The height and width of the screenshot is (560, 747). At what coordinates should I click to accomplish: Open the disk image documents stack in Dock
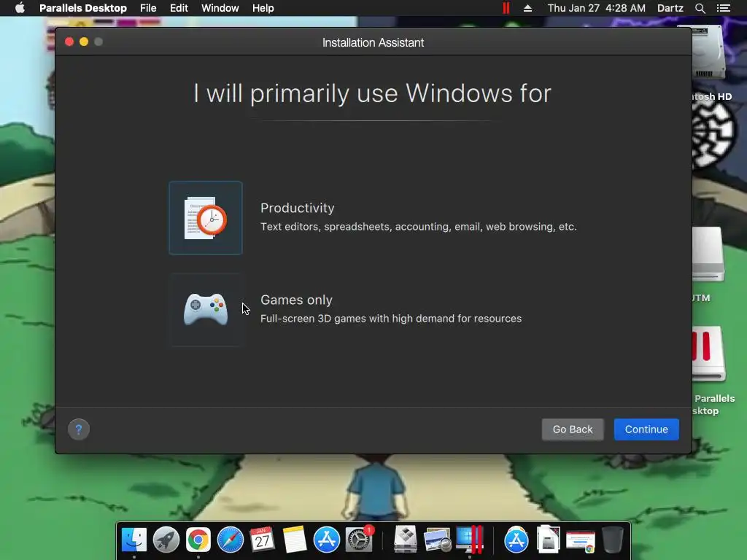(x=548, y=540)
